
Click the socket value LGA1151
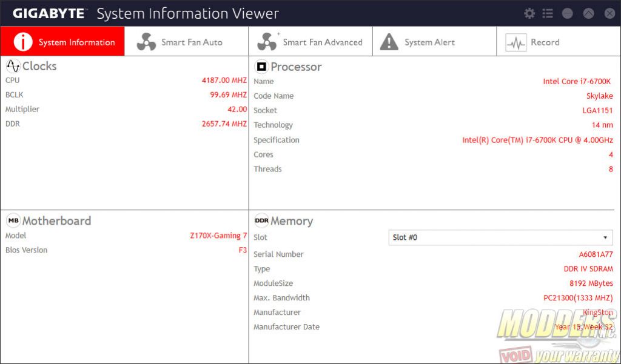point(597,110)
